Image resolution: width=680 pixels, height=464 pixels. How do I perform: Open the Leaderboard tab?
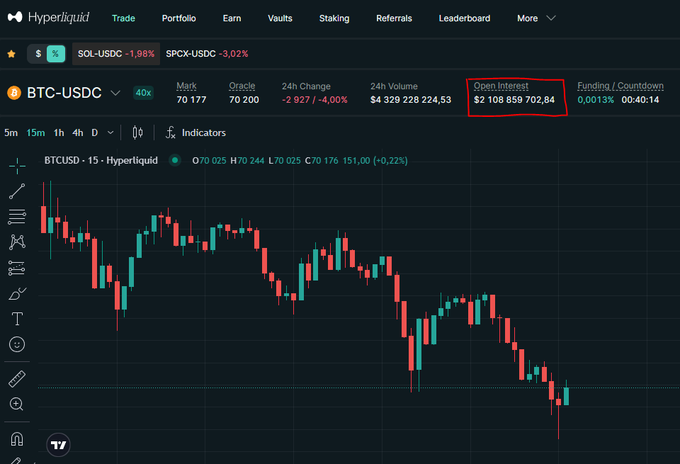point(464,18)
